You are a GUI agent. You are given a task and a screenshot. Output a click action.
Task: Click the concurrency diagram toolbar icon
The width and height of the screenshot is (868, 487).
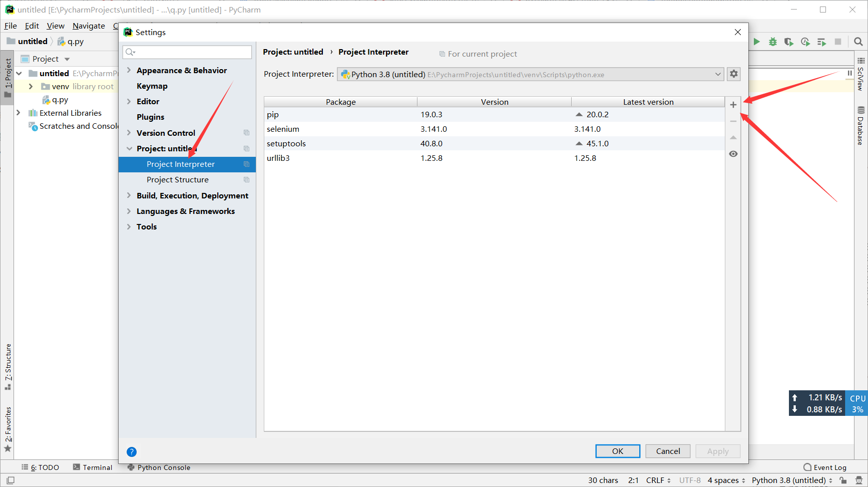tap(821, 42)
